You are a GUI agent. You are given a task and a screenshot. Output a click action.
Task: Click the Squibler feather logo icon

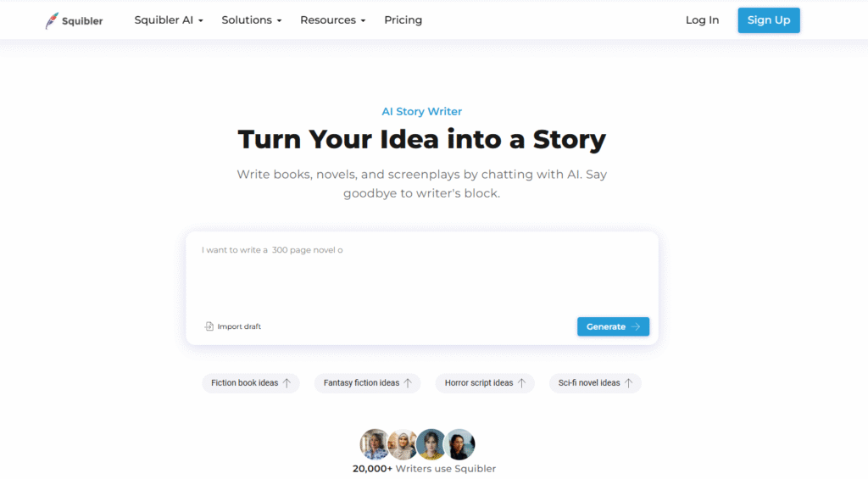click(52, 20)
